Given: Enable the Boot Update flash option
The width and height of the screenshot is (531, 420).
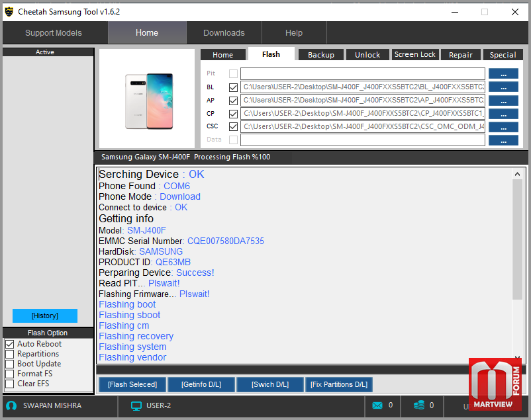Looking at the screenshot, I should 10,364.
